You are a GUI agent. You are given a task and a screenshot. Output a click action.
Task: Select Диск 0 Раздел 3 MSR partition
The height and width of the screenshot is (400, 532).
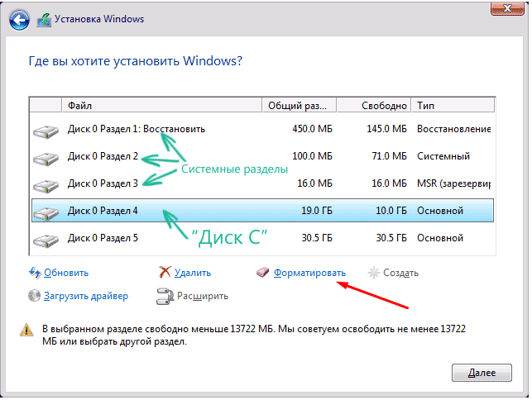[262, 183]
